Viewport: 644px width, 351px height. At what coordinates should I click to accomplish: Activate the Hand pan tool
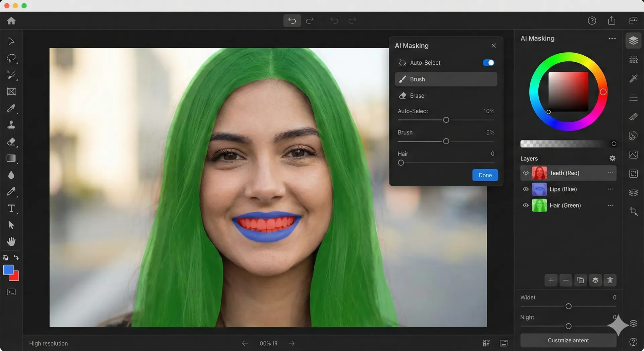11,241
